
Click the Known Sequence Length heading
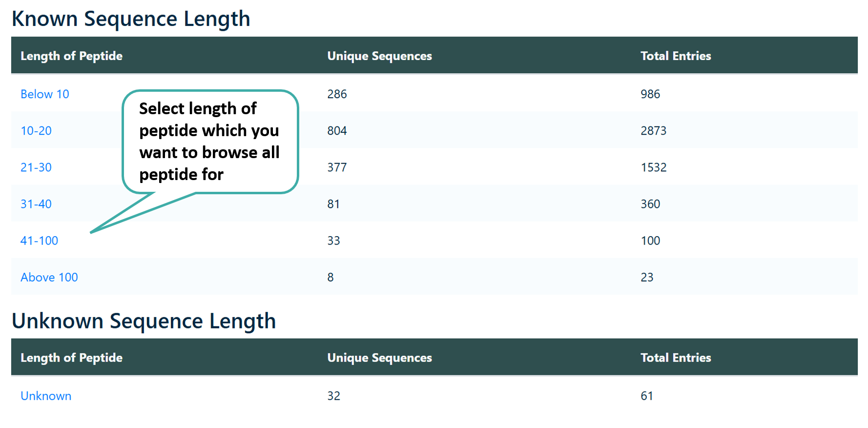tap(131, 19)
